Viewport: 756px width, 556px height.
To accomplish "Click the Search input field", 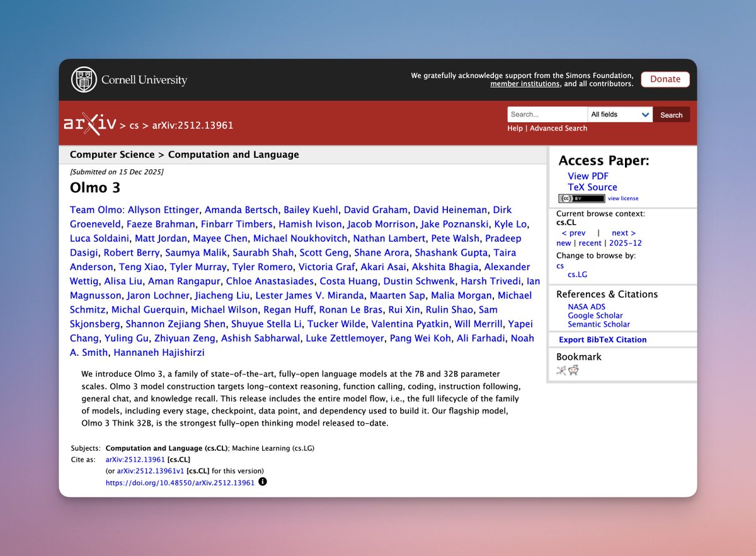I will click(x=547, y=115).
